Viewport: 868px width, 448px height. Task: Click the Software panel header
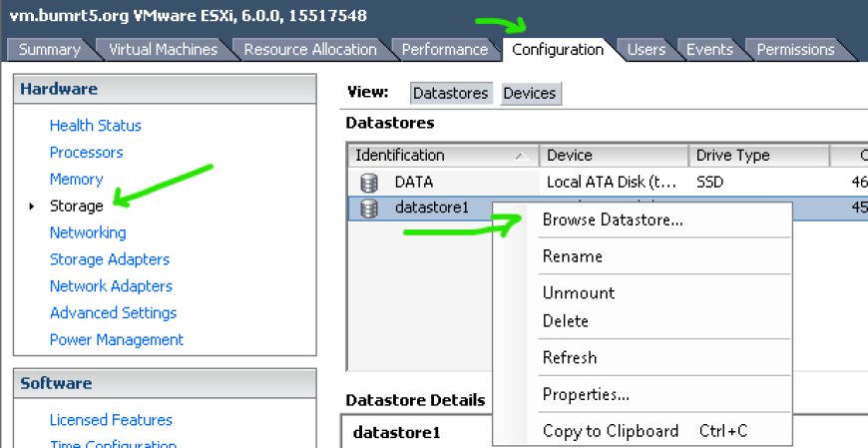click(165, 383)
